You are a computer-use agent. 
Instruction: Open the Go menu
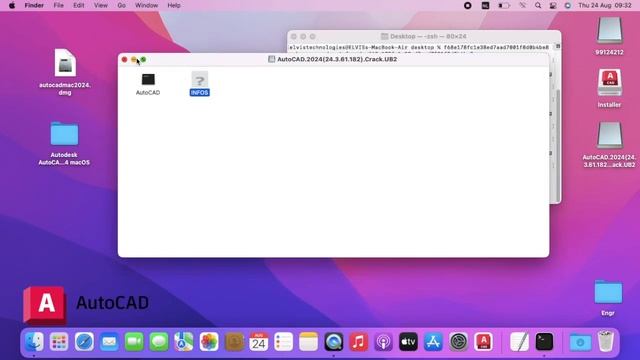[x=121, y=5]
